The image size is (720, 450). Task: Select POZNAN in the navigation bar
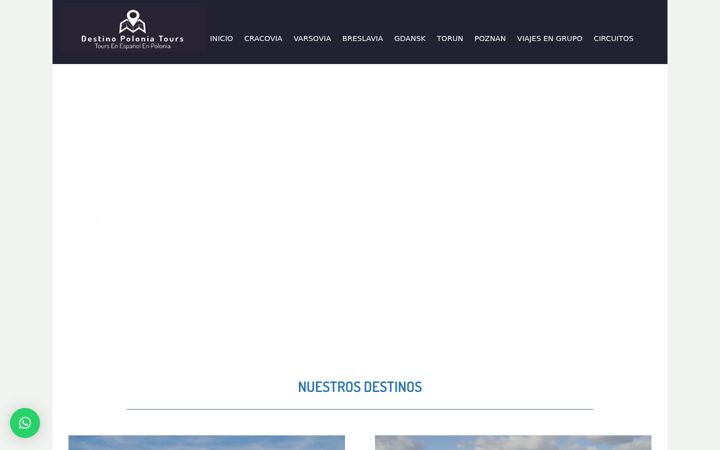click(x=490, y=39)
